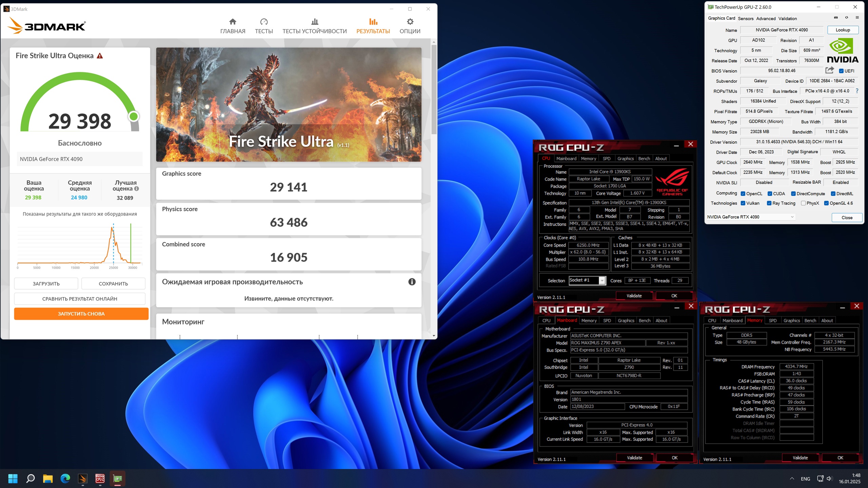This screenshot has height=488, width=868.
Task: Click the Lookup button in GPU-Z
Action: click(843, 30)
